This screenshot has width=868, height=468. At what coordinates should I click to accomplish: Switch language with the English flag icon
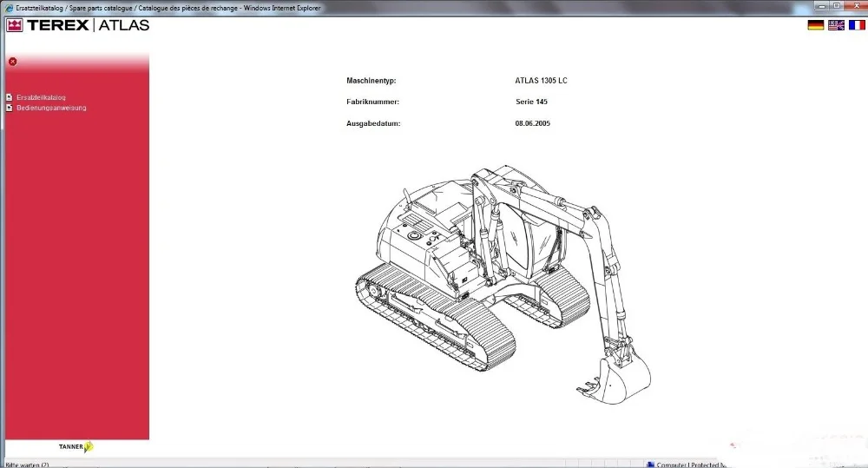pyautogui.click(x=836, y=25)
